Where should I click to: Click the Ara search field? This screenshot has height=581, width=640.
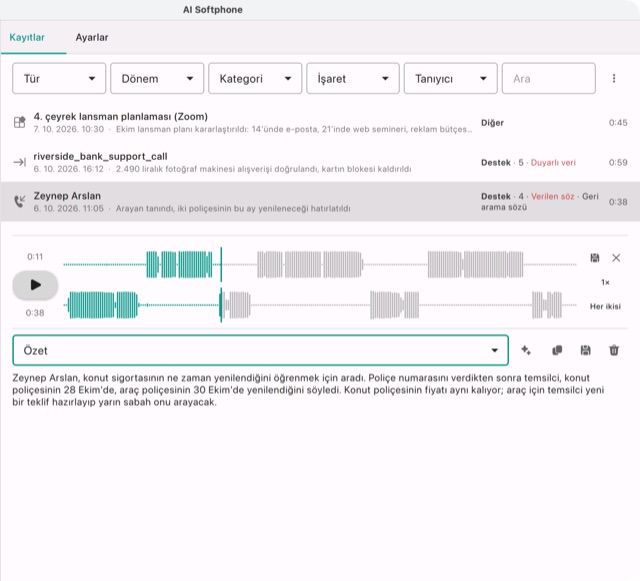pos(549,78)
